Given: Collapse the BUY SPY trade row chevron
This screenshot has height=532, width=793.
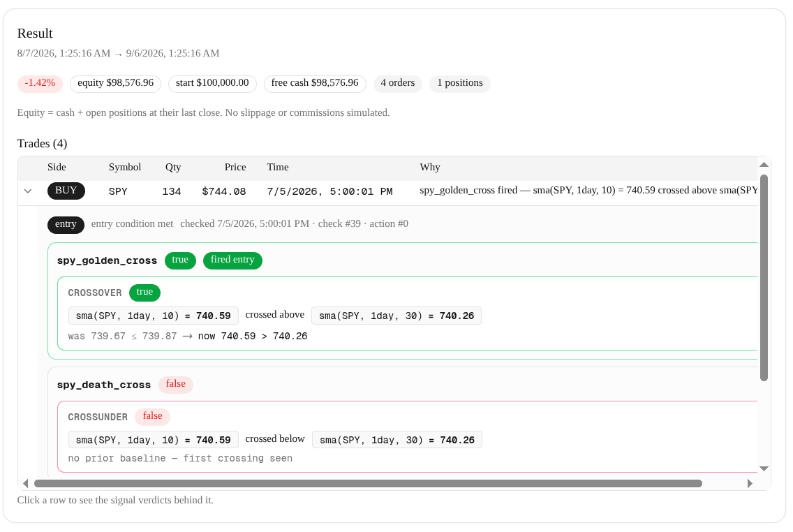Looking at the screenshot, I should click(x=28, y=191).
